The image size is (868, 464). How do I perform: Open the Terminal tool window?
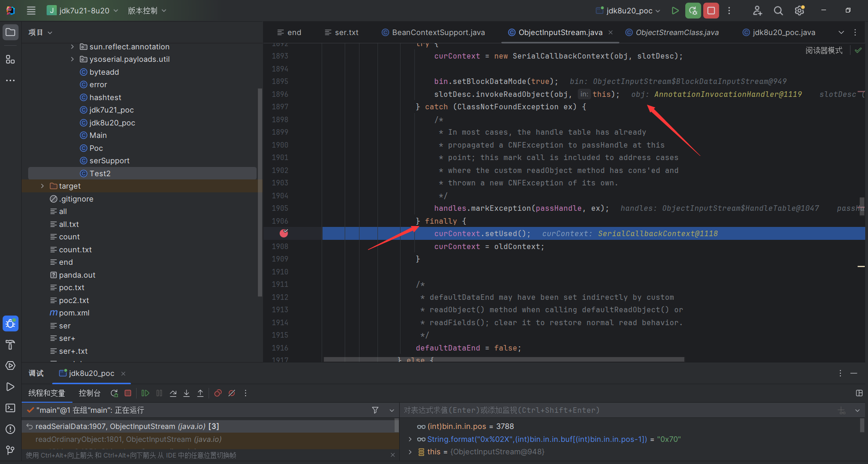pos(10,408)
